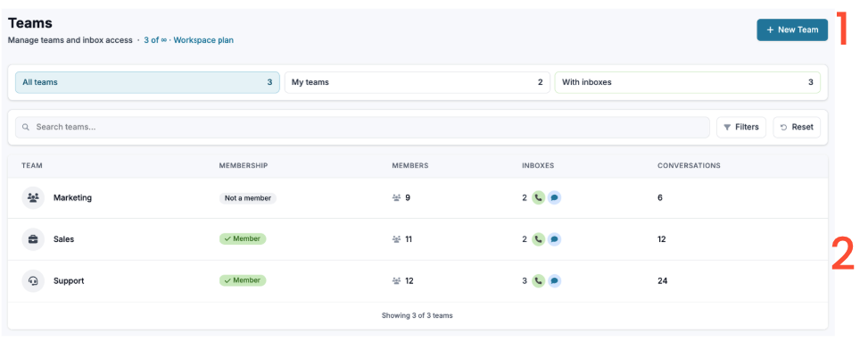Switch to the My teams tab
The height and width of the screenshot is (342, 868).
pyautogui.click(x=417, y=82)
